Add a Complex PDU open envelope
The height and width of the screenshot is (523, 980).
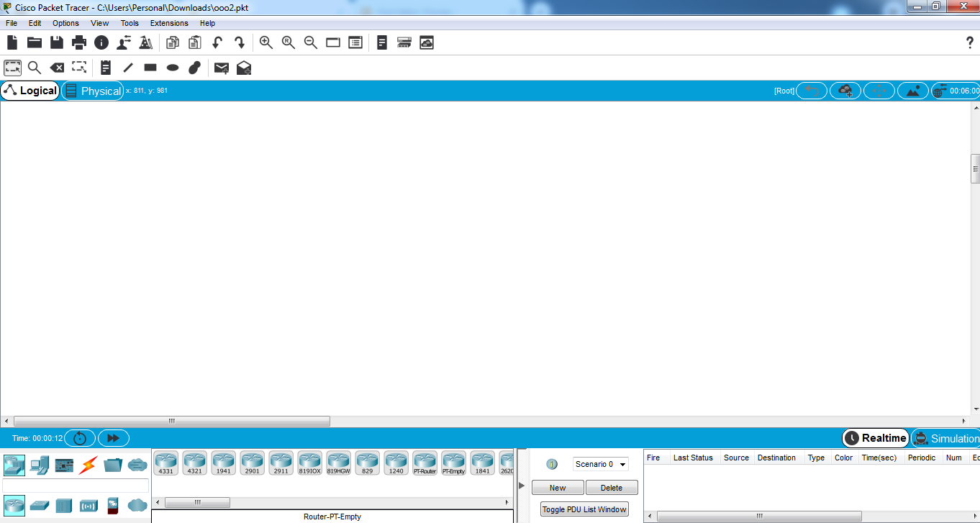click(x=244, y=68)
